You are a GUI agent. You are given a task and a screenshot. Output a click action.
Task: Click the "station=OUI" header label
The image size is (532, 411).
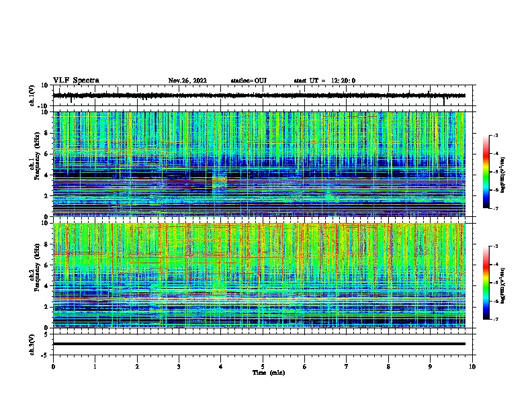click(249, 81)
